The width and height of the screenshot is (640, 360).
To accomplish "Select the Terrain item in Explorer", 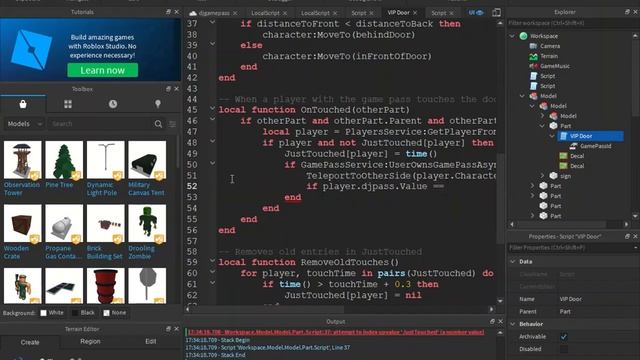I will click(x=549, y=56).
